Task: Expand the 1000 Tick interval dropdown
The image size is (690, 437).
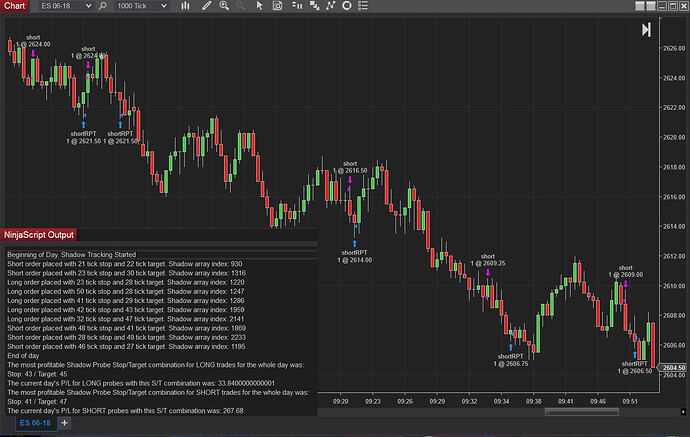Action: (x=168, y=6)
